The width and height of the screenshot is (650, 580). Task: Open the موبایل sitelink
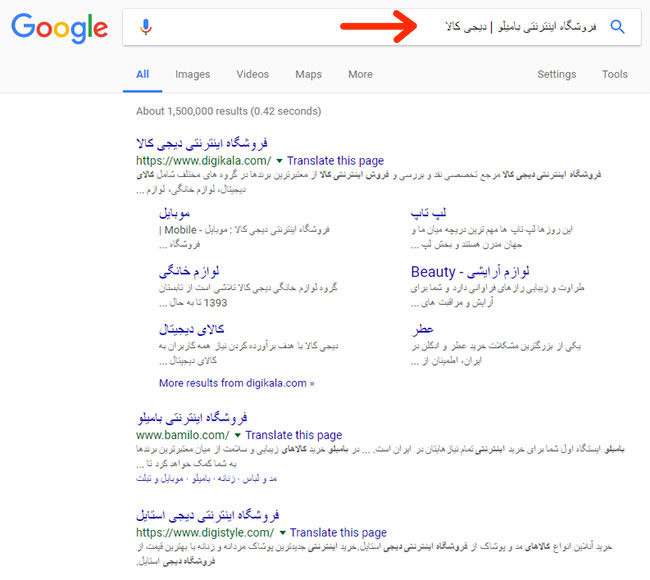pyautogui.click(x=175, y=214)
